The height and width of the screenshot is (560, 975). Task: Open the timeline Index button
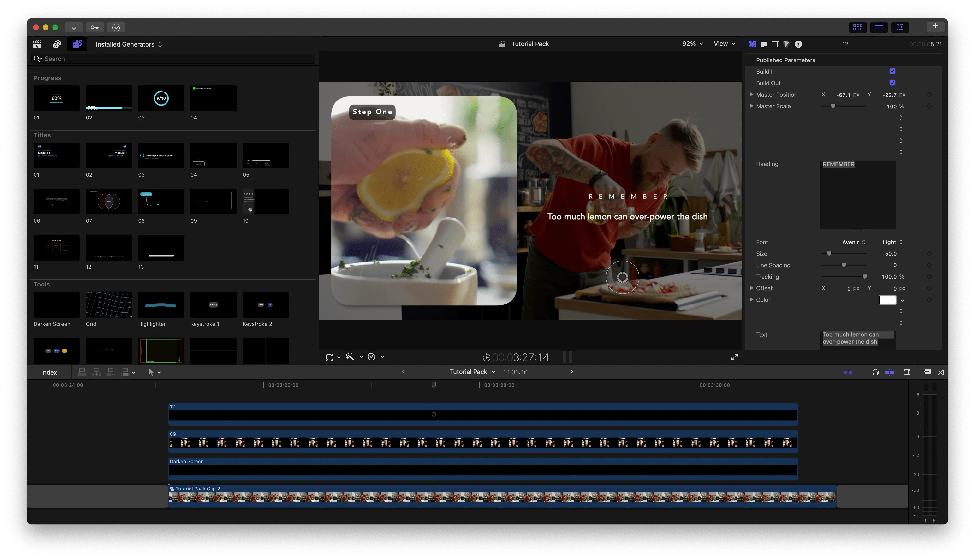click(49, 372)
